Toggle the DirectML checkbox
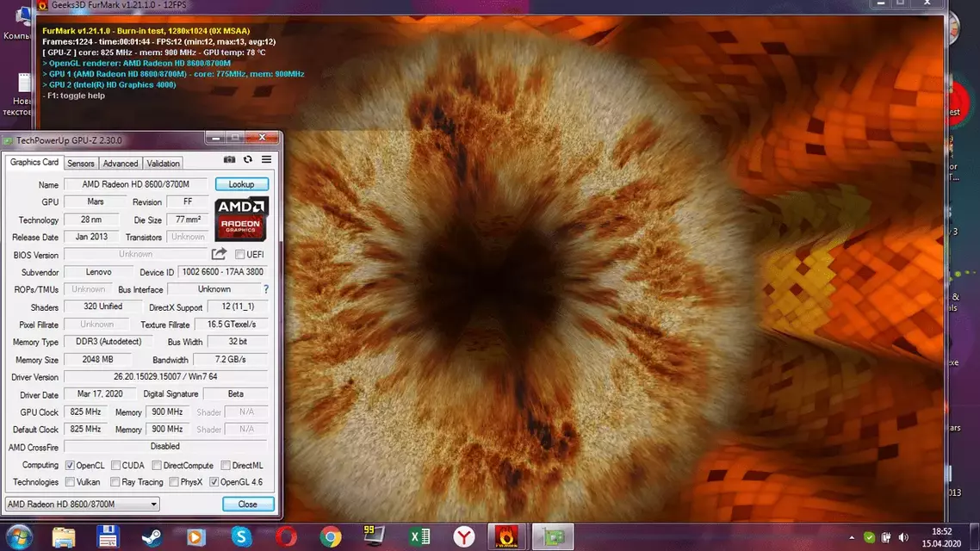980x551 pixels. coord(226,466)
